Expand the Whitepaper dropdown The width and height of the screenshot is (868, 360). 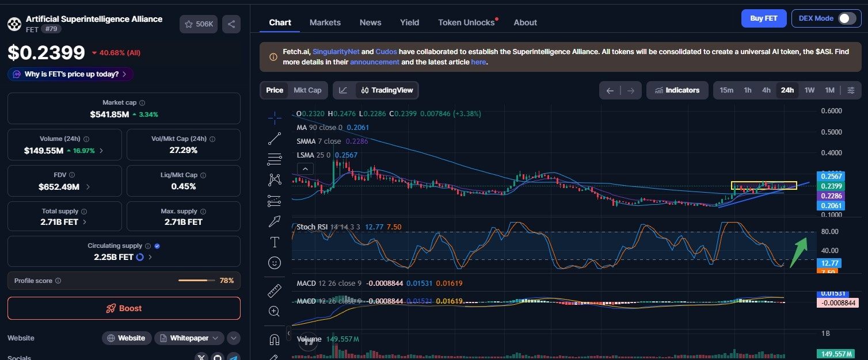[189, 338]
